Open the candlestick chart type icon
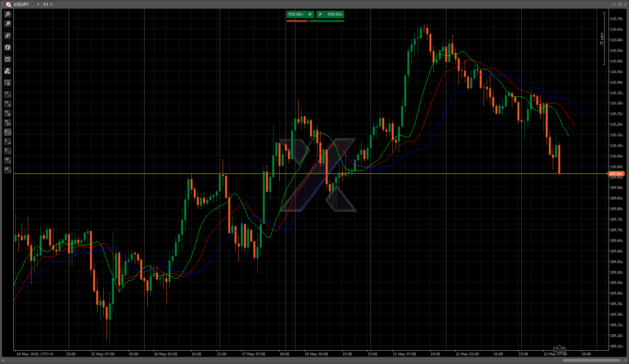This screenshot has height=364, width=629. (x=7, y=36)
